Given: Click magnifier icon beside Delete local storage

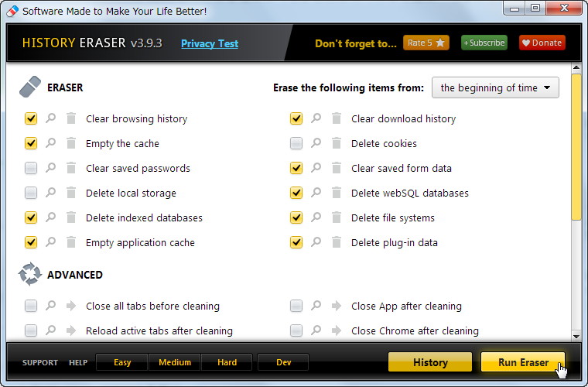Looking at the screenshot, I should click(50, 193).
